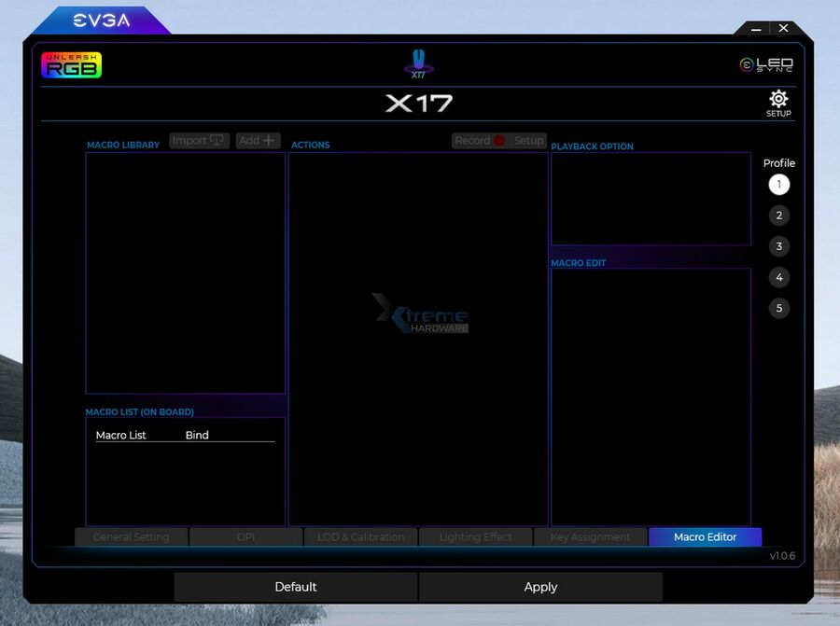Image resolution: width=840 pixels, height=626 pixels.
Task: Open the Setup gear menu
Action: pyautogui.click(x=778, y=97)
